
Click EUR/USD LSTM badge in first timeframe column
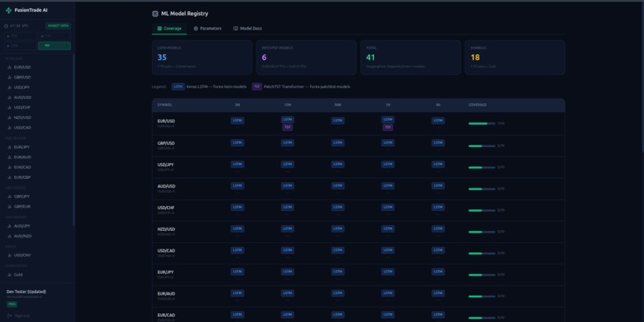[x=237, y=121]
